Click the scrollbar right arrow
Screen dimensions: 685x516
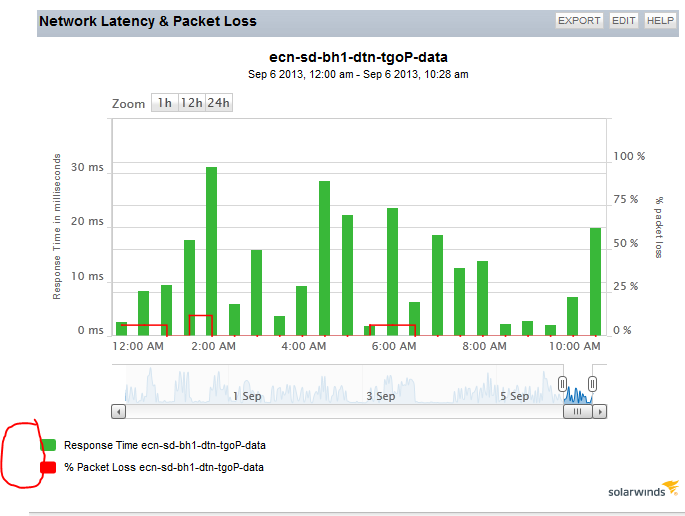[599, 412]
